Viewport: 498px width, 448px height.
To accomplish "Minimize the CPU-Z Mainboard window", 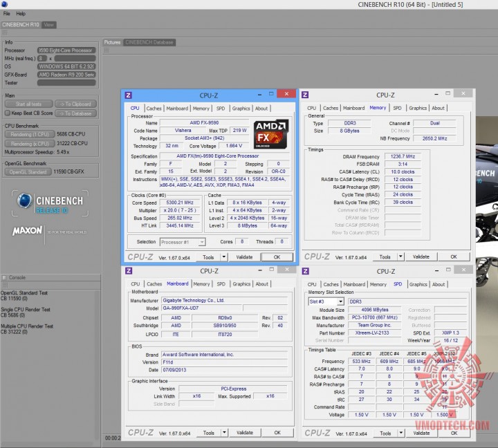I will click(260, 270).
